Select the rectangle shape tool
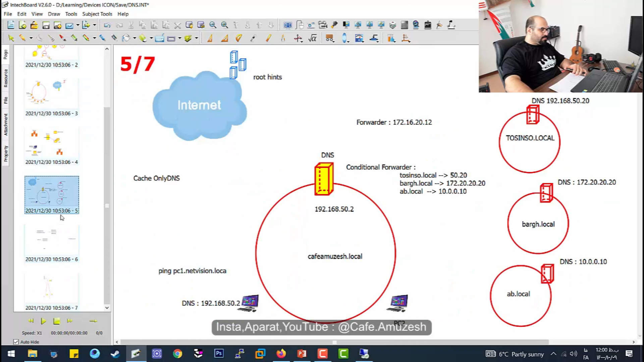The width and height of the screenshot is (644, 362). 171,39
